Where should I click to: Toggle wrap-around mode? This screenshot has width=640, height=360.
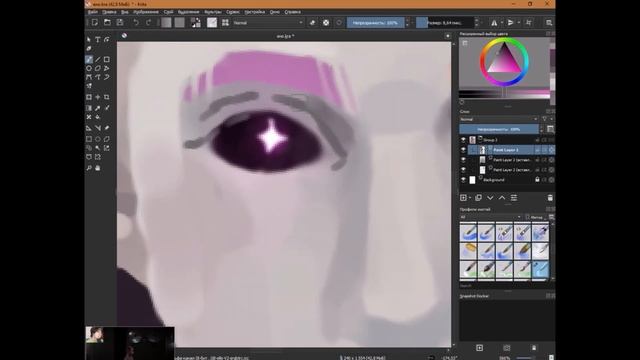[529, 22]
